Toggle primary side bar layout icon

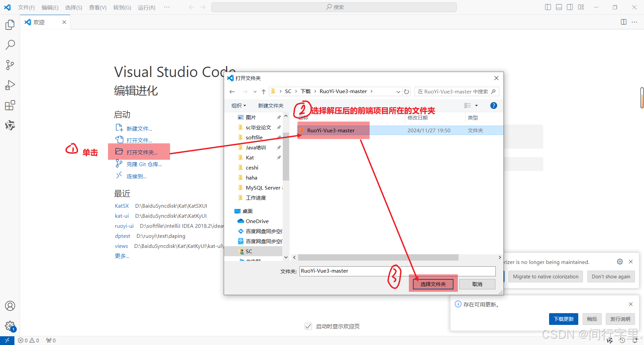click(548, 7)
